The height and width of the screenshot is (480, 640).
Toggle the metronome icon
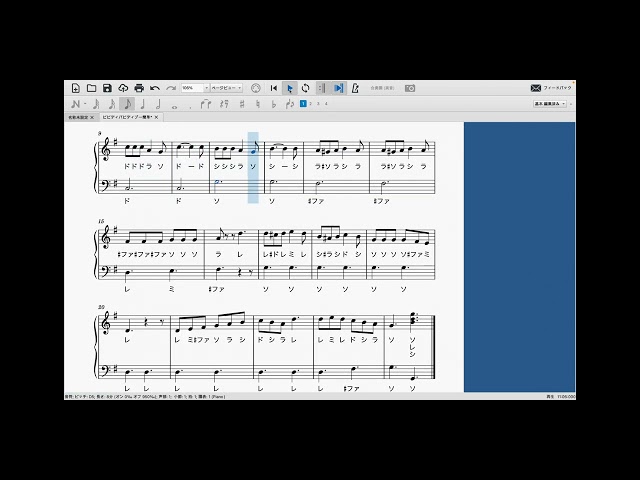(x=355, y=88)
